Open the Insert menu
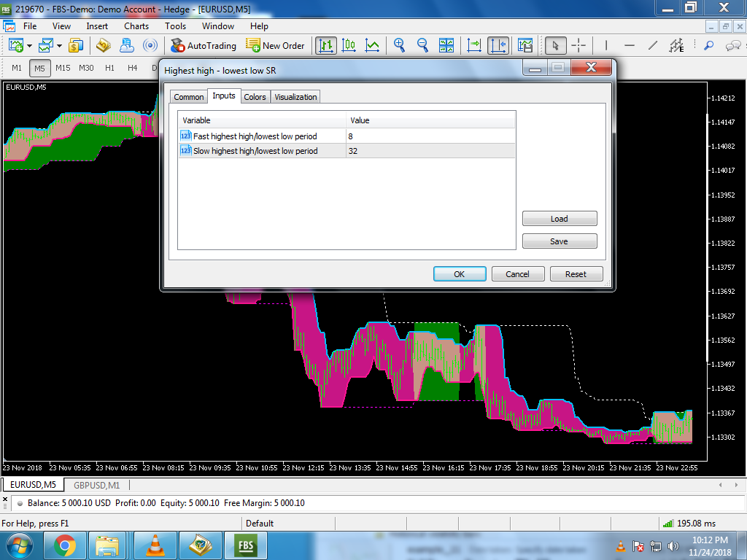The width and height of the screenshot is (747, 560). 97,26
